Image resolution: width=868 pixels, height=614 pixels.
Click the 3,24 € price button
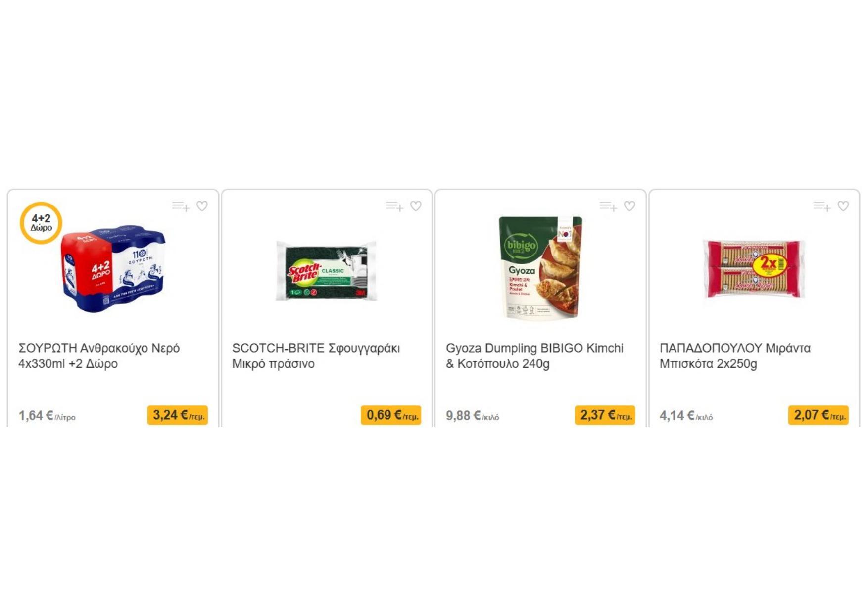tap(178, 415)
